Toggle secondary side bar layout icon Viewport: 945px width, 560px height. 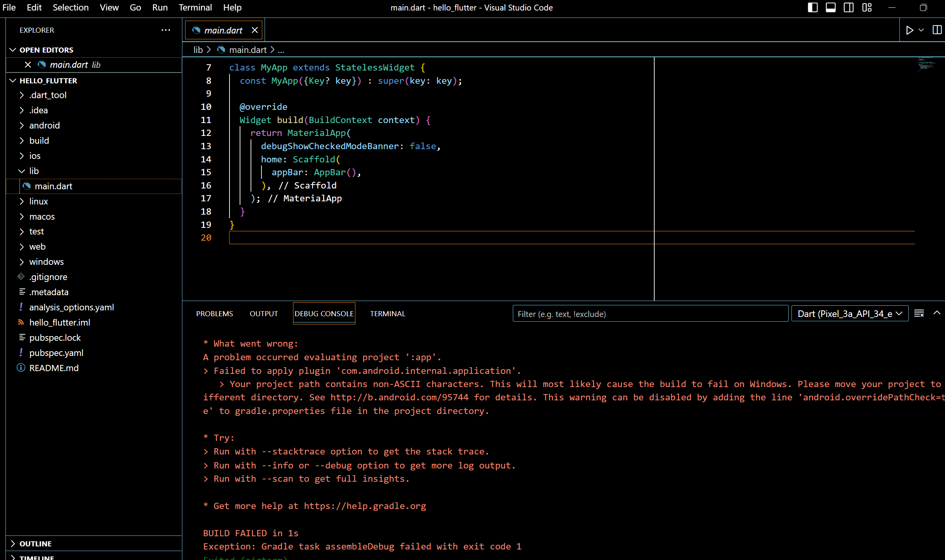(848, 8)
